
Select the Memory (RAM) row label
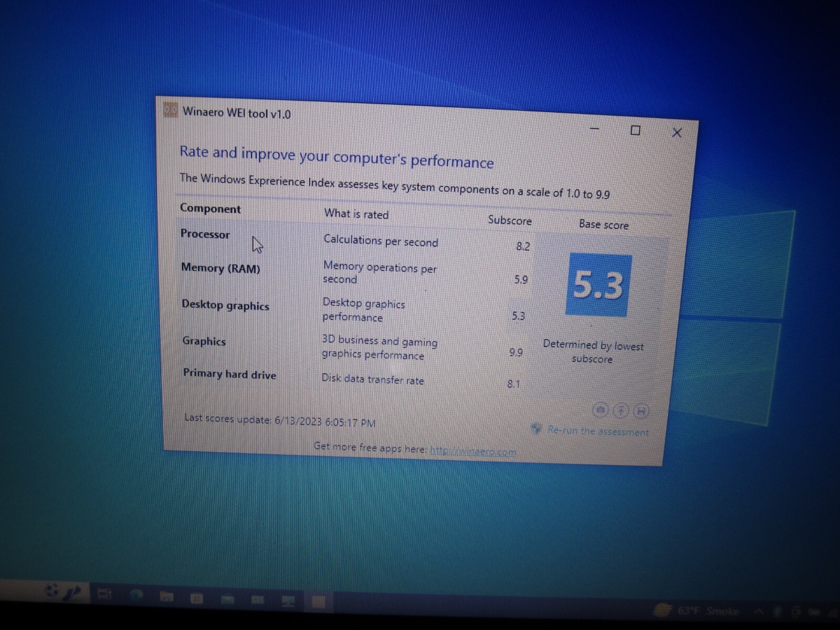pyautogui.click(x=220, y=268)
